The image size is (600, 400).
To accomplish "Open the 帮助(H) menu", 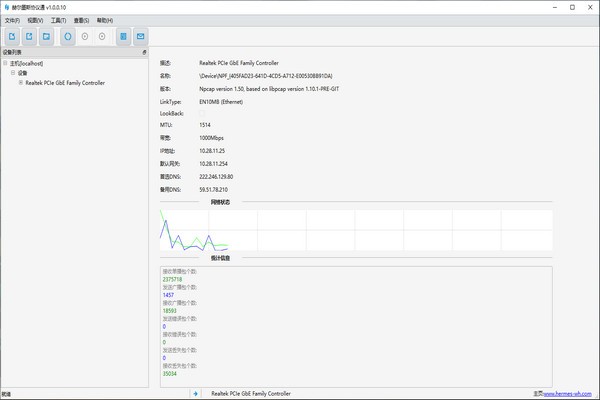I will (104, 20).
